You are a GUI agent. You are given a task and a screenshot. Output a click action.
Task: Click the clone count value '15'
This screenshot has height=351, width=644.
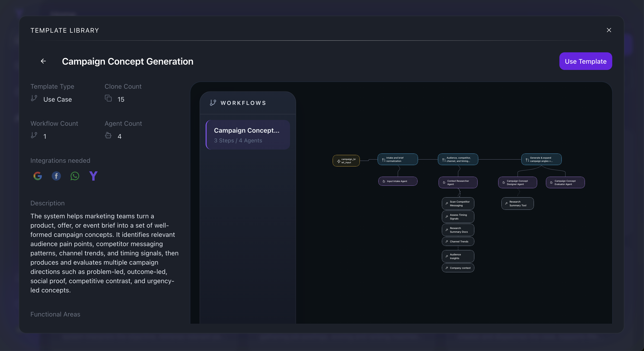(121, 99)
